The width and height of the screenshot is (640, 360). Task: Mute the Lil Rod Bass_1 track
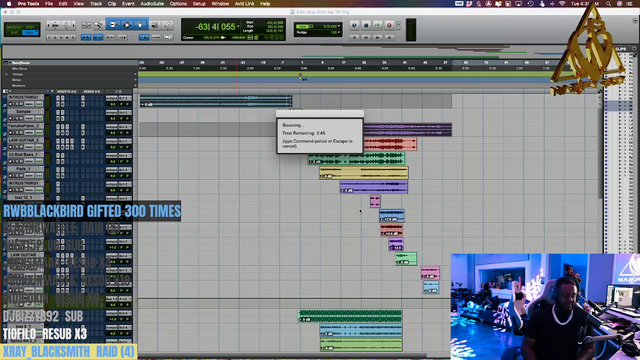[x=21, y=161]
